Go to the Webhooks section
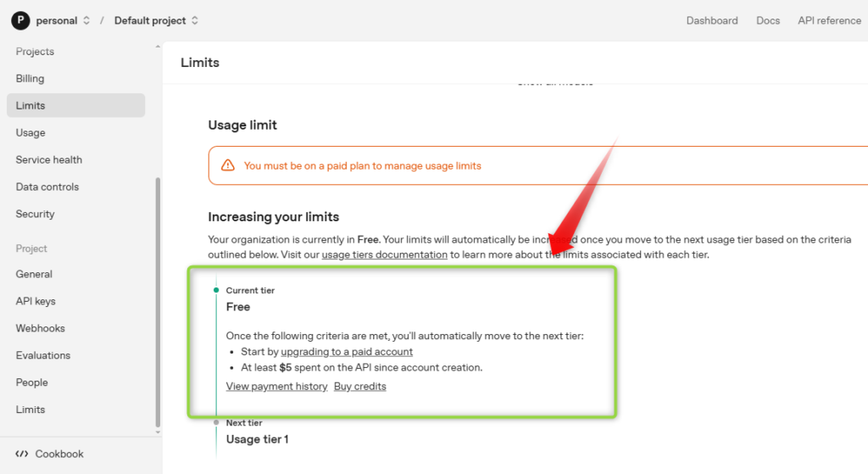This screenshot has height=474, width=868. click(x=40, y=329)
